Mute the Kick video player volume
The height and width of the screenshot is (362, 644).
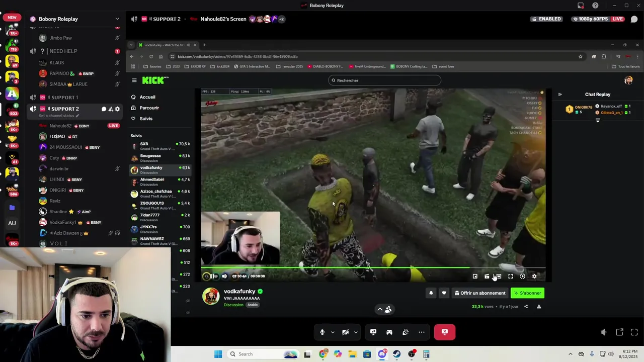click(224, 276)
